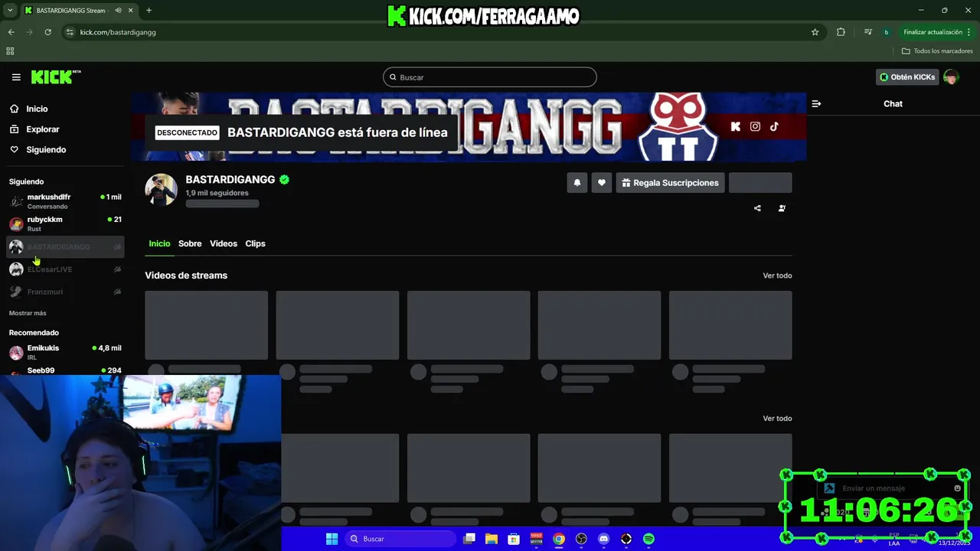Screen dimensions: 980x551
Task: Switch to the Clips tab
Action: 255,243
